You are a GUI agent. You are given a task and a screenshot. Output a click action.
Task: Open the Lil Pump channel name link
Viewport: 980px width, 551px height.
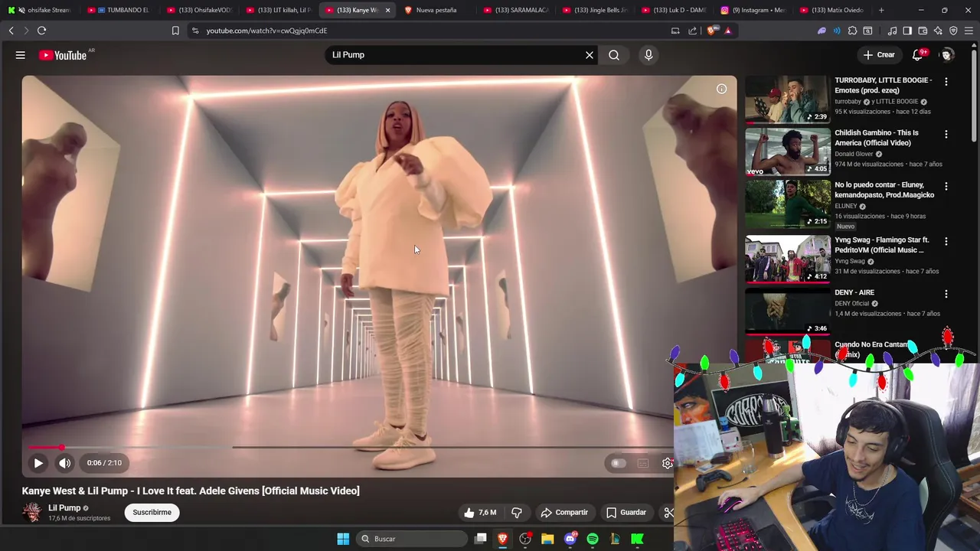[64, 508]
